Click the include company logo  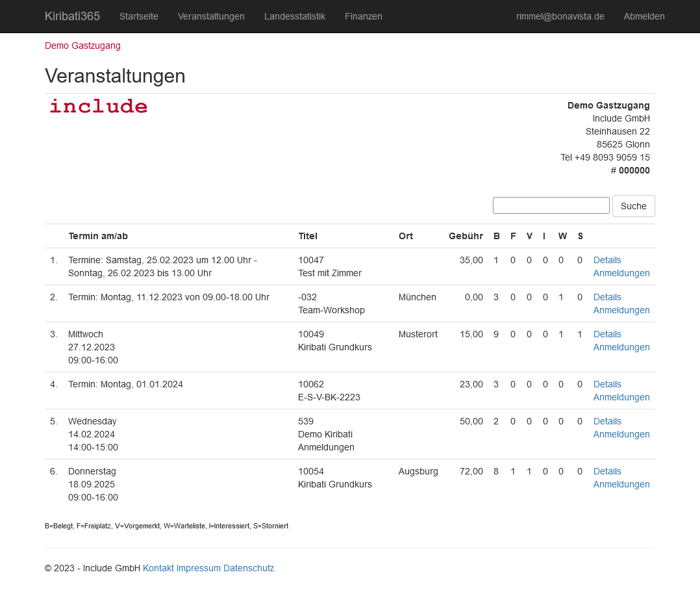(99, 107)
